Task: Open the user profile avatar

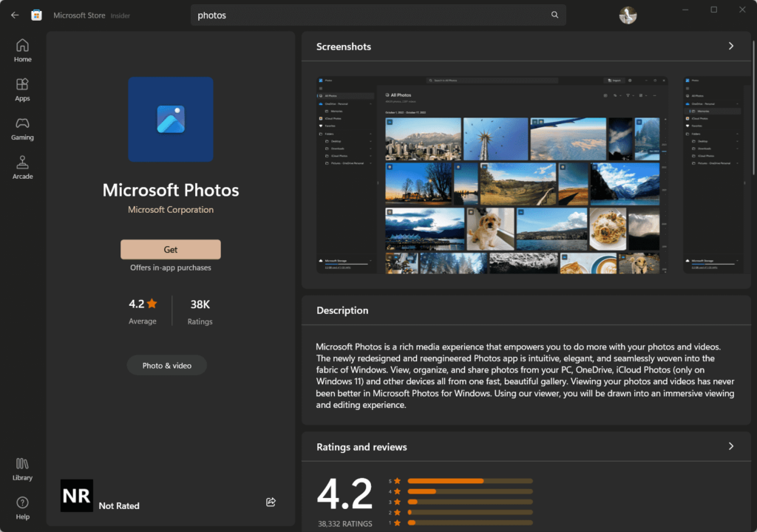Action: [x=628, y=15]
